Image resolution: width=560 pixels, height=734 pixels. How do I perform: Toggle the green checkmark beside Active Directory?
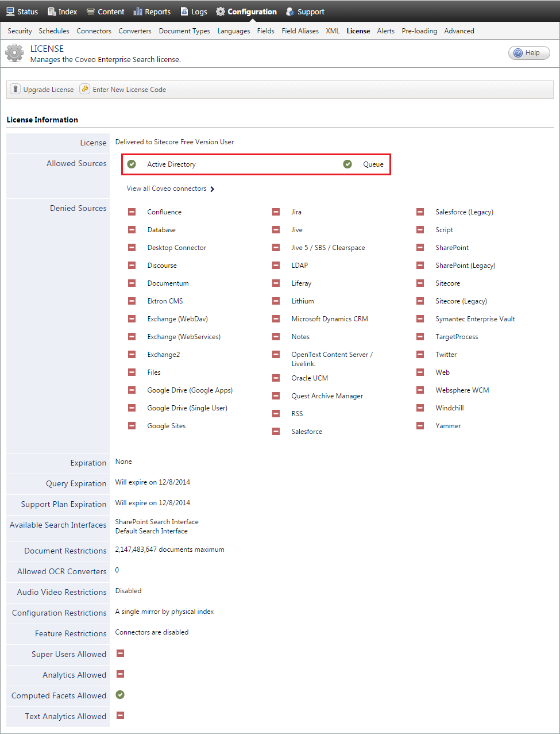[x=132, y=164]
